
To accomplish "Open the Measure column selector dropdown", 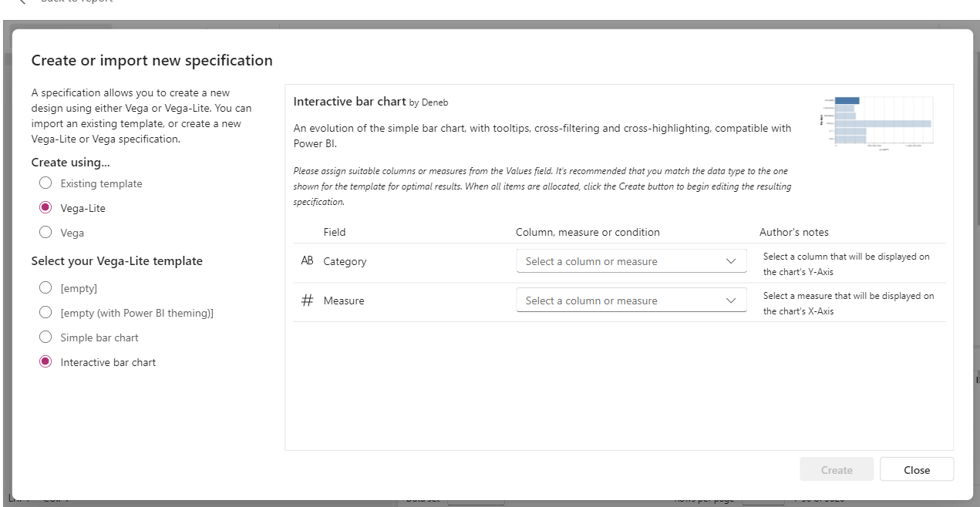I will [x=617, y=300].
